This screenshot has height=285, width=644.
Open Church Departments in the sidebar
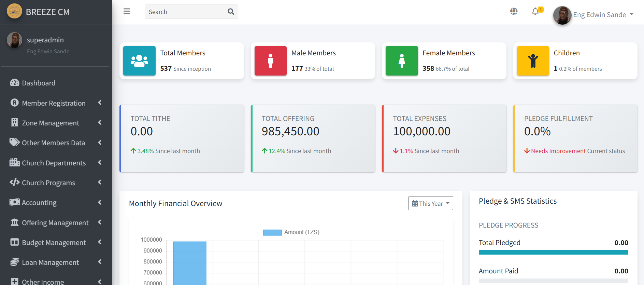pyautogui.click(x=54, y=163)
